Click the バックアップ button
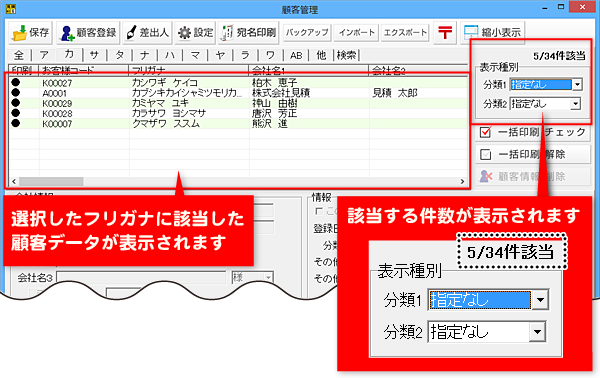Viewport: 600px width, 378px height. 307,33
